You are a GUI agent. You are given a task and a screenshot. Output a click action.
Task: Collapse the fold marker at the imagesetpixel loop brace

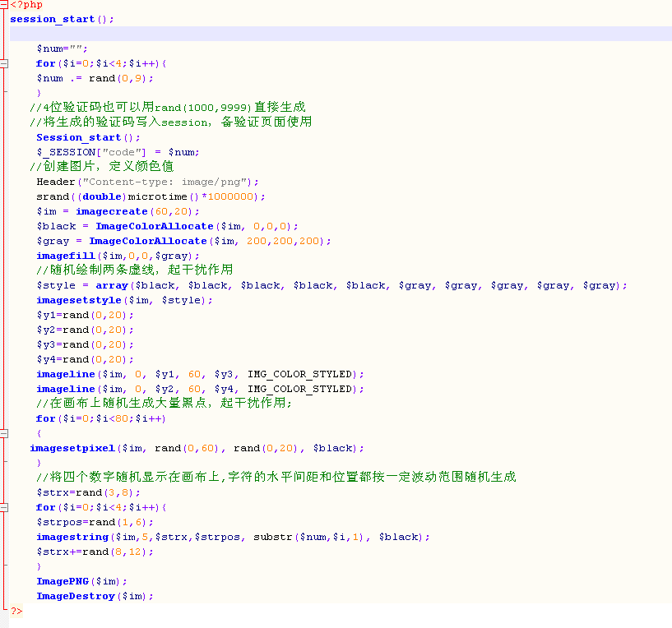point(4,433)
